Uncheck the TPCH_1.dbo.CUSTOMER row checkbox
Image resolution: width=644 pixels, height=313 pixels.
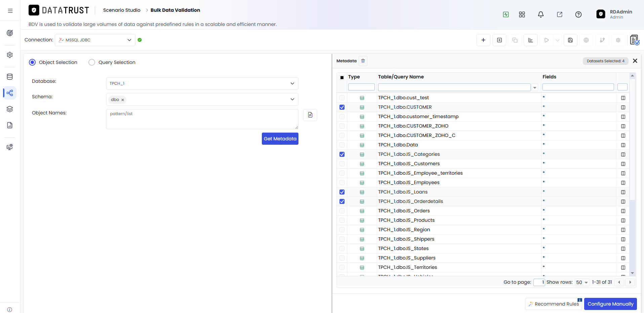point(342,107)
